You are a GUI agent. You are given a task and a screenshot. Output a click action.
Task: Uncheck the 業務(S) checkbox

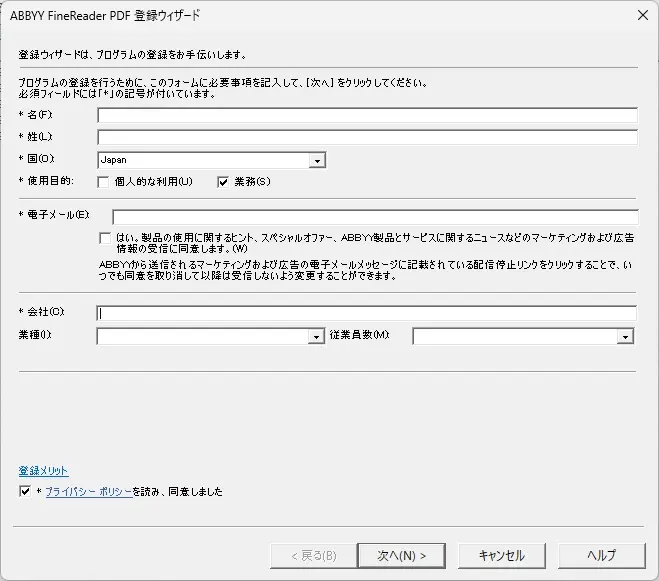(223, 182)
